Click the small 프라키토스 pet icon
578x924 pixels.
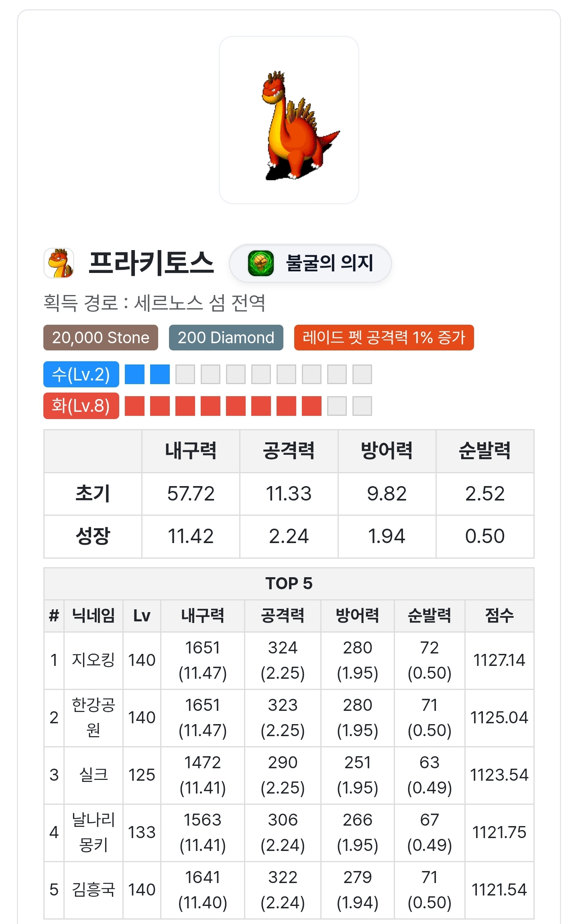pos(59,263)
